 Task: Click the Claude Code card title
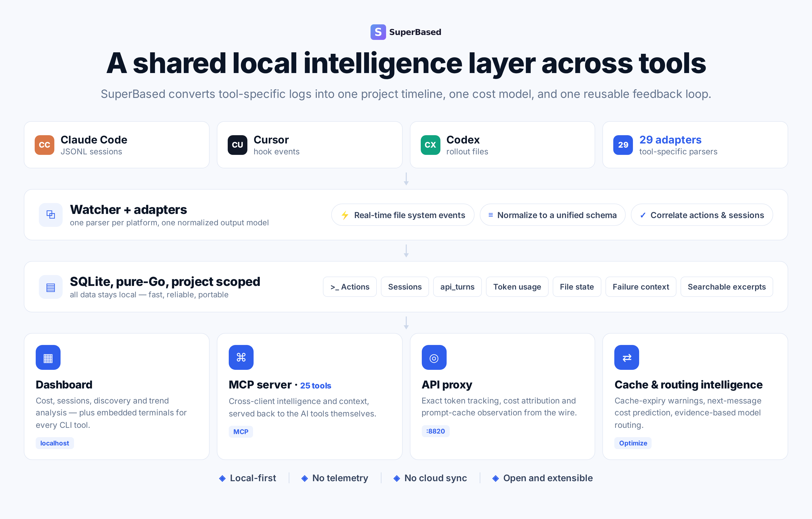pos(94,140)
